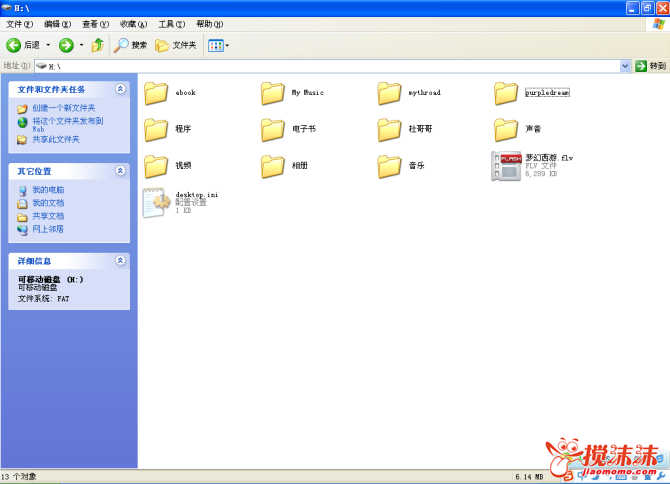Click the drive icon in title bar
670x484 pixels.
coord(7,8)
